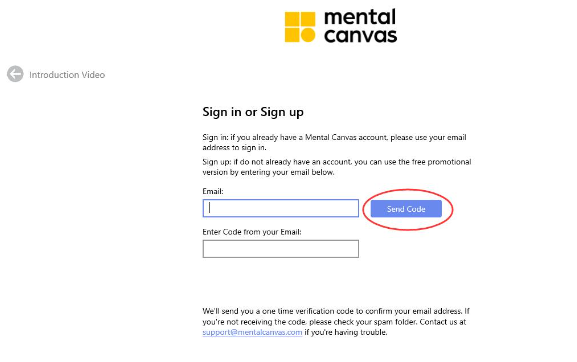577x362 pixels.
Task: Open the support@mentalcanvas.com link
Action: [252, 332]
